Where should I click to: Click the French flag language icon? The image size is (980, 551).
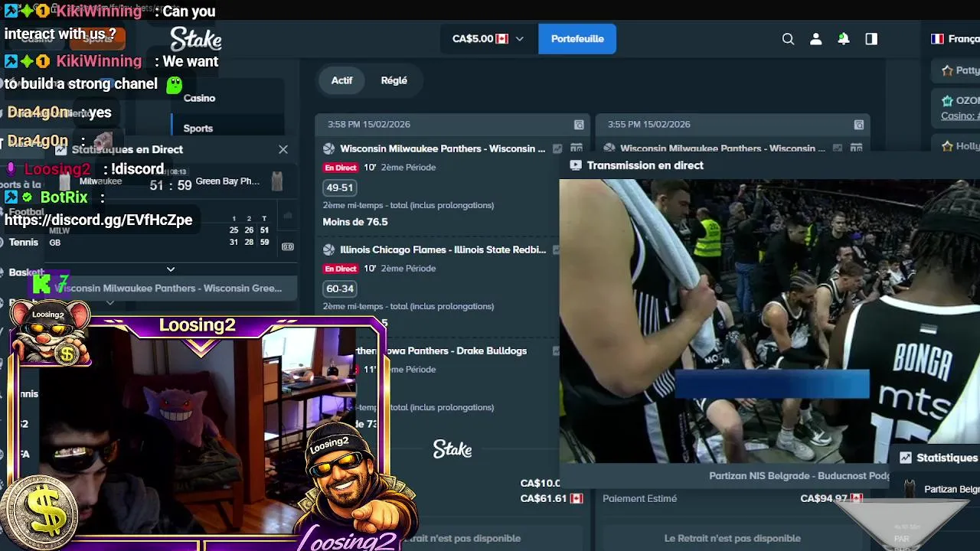[x=937, y=39]
